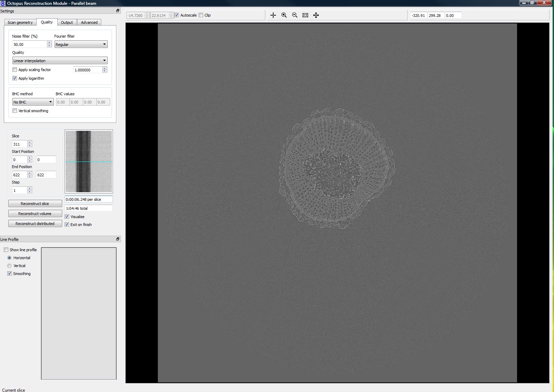
Task: Click the sinogram preview thumbnail
Action: (x=89, y=161)
